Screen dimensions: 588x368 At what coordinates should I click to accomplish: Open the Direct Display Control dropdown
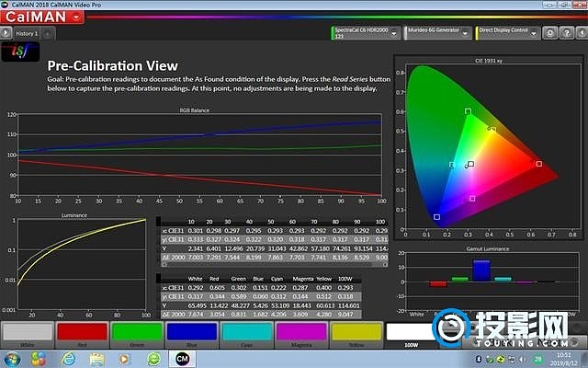[x=535, y=32]
